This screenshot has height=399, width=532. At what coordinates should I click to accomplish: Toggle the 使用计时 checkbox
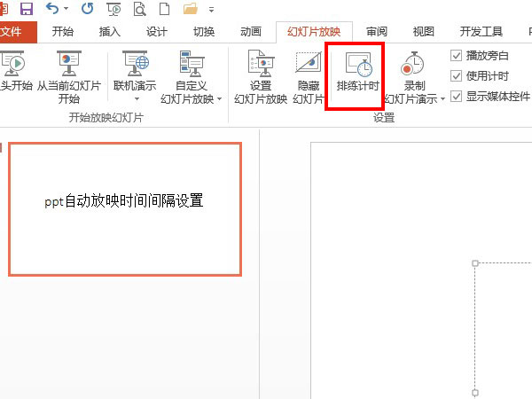(x=457, y=75)
